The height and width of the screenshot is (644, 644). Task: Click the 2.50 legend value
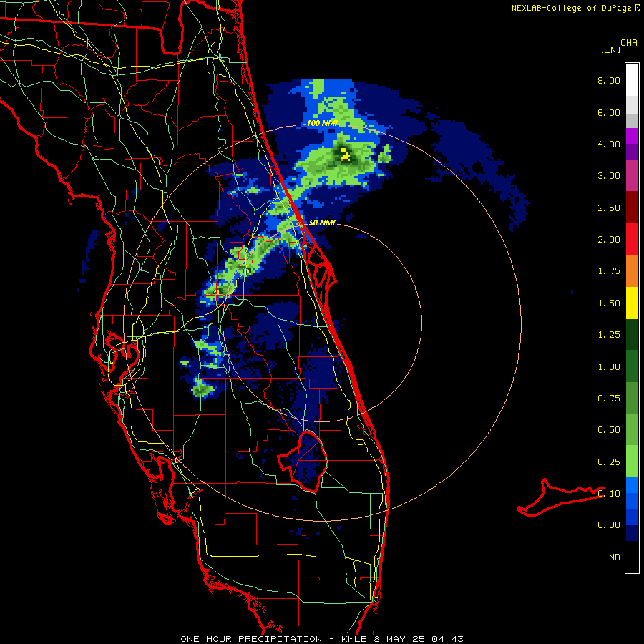point(609,208)
